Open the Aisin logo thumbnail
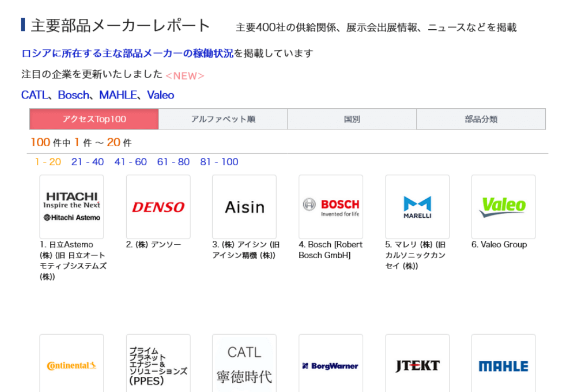The height and width of the screenshot is (392, 588). point(244,207)
